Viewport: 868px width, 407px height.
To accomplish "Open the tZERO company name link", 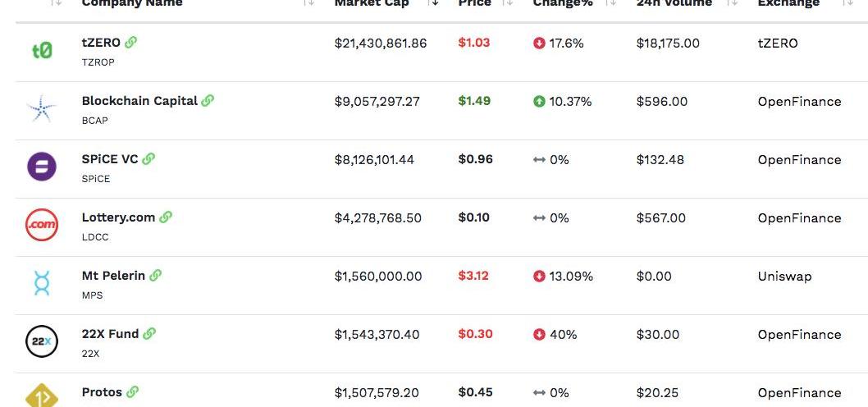I will 101,43.
